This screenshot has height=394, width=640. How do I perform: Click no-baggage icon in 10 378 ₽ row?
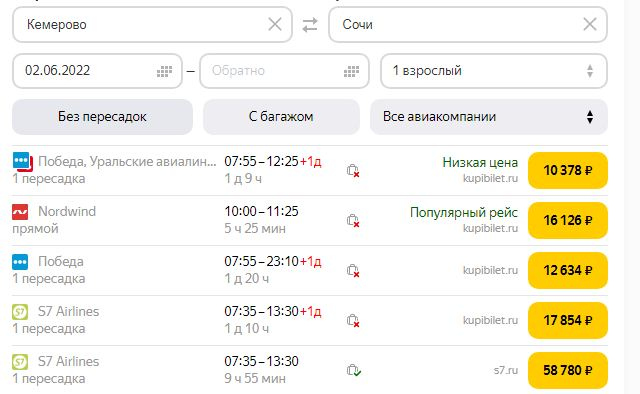tap(353, 170)
